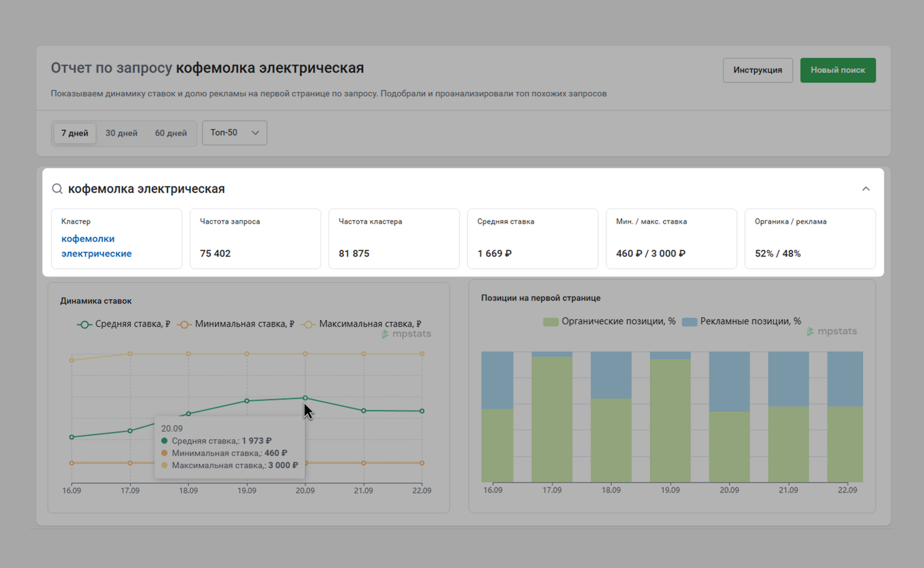This screenshot has width=924, height=568.
Task: Click the 19.09 bar in the positions chart
Action: (x=670, y=417)
